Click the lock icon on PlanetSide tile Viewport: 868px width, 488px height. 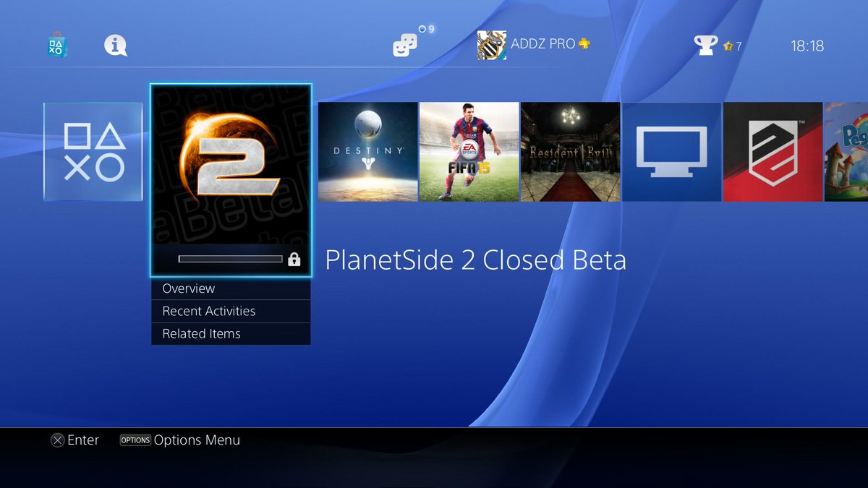[294, 259]
